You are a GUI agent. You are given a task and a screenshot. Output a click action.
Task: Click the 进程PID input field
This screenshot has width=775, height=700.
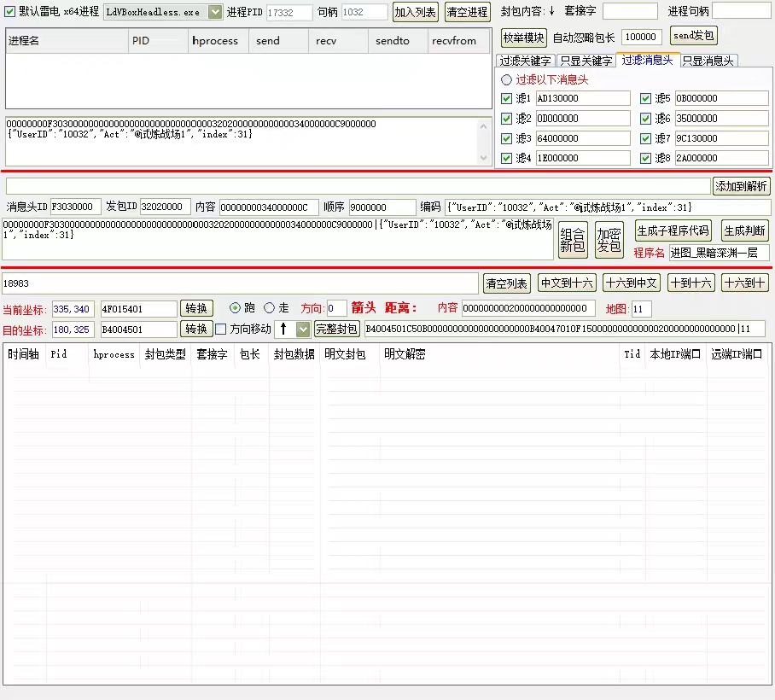click(289, 13)
